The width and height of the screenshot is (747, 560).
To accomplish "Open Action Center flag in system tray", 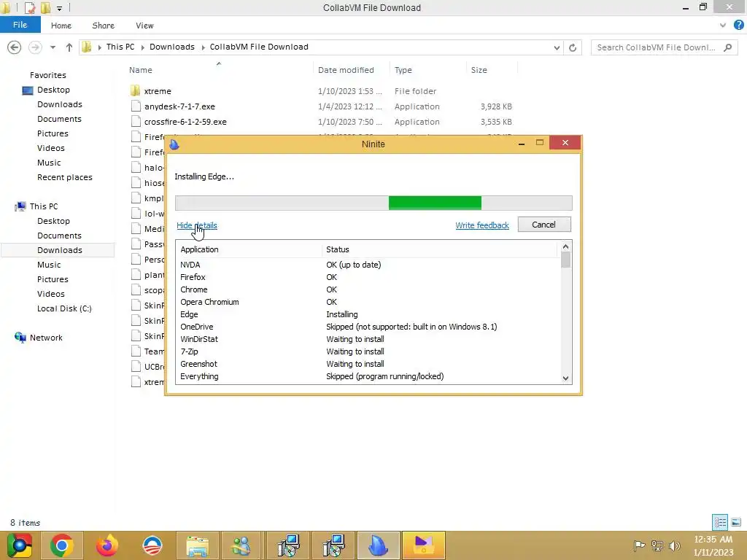I will (639, 545).
